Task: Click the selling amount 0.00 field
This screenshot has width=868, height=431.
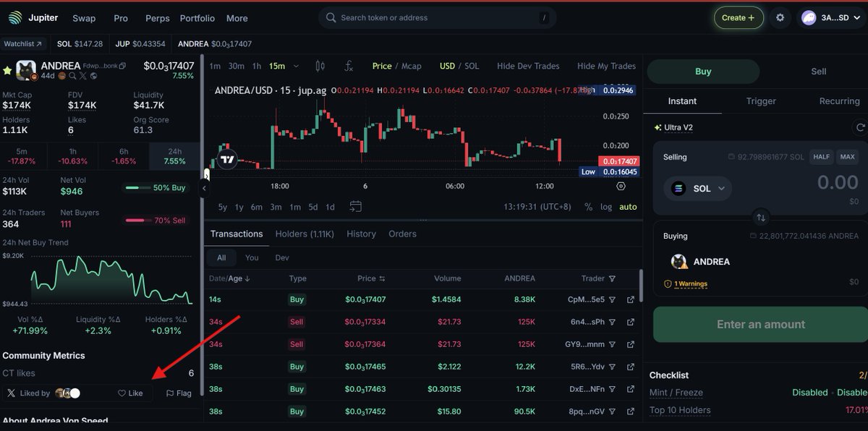Action: [838, 182]
